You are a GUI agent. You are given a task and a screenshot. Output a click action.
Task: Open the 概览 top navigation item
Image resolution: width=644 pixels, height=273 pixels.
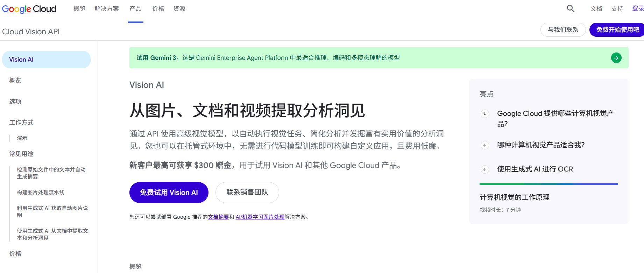click(79, 9)
